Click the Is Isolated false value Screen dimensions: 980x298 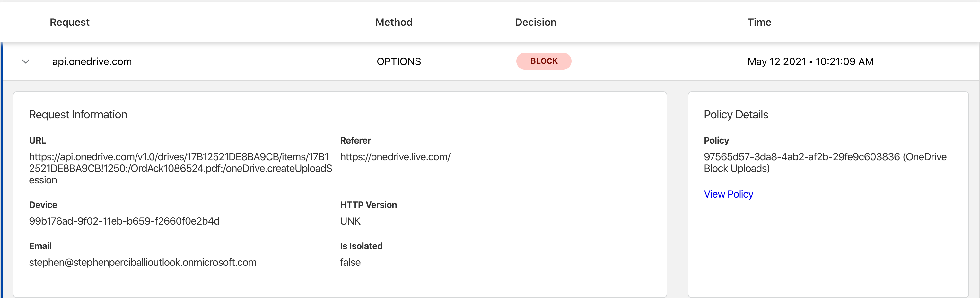[350, 262]
